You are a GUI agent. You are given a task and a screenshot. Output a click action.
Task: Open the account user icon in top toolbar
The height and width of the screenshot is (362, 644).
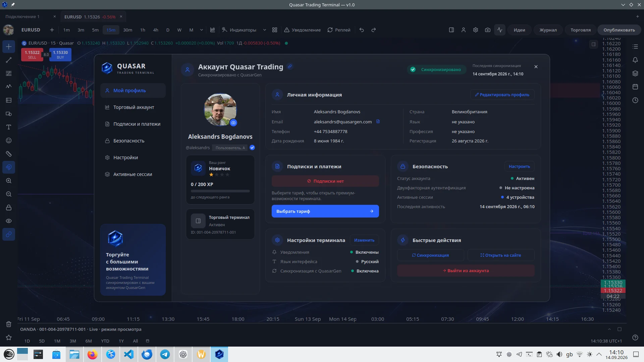point(464,30)
